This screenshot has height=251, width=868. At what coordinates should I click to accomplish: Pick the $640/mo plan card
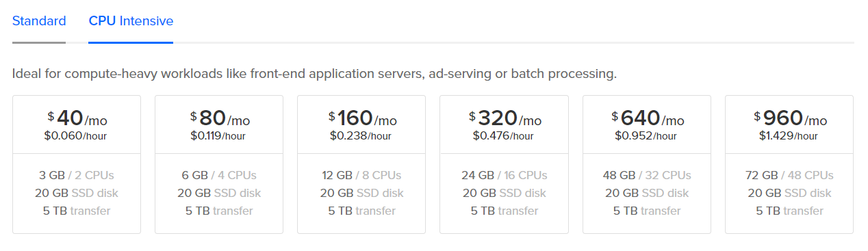pyautogui.click(x=647, y=164)
